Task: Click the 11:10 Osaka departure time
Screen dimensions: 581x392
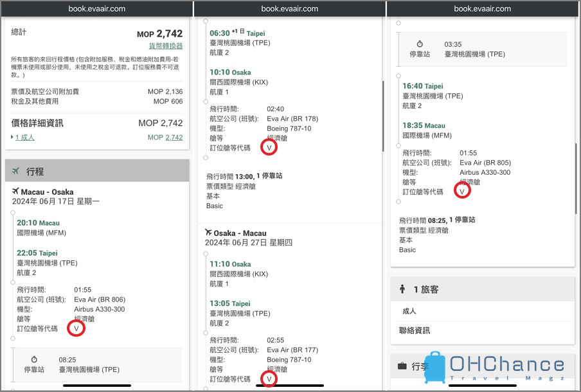Action: 230,264
